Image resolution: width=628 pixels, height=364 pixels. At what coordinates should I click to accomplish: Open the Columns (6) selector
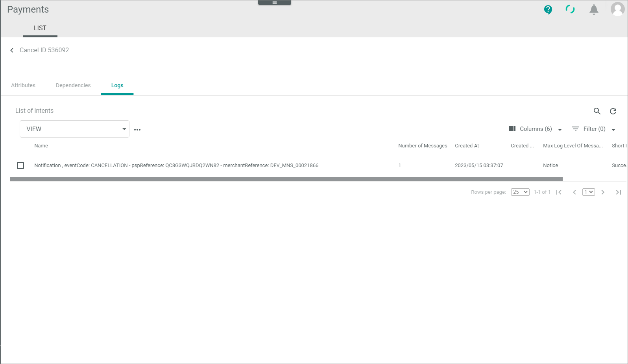pos(535,129)
